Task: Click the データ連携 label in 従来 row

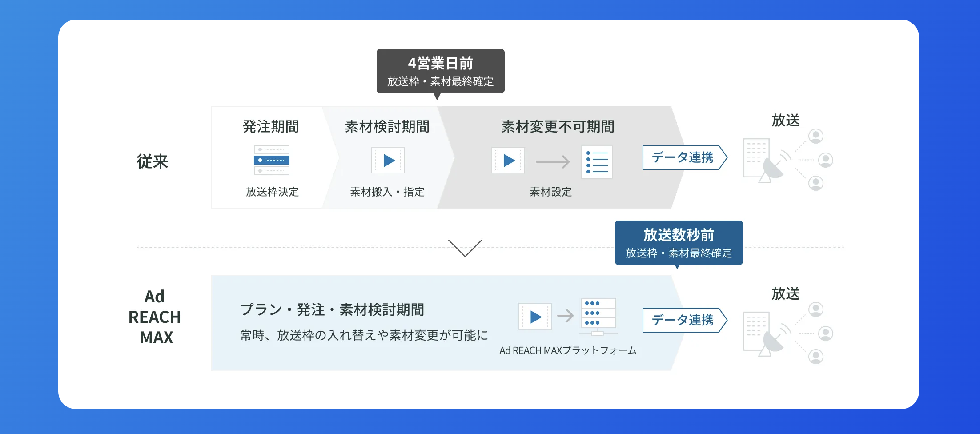Action: coord(683,157)
